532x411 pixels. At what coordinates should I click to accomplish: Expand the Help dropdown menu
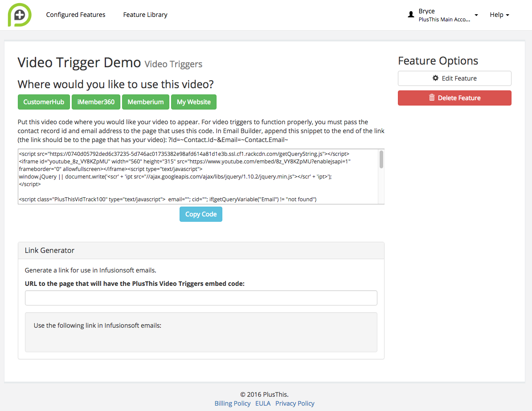(499, 15)
